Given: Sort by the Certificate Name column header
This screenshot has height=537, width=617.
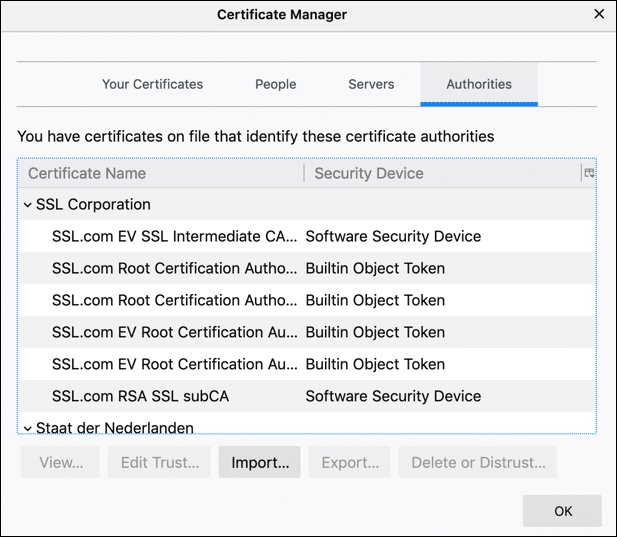Looking at the screenshot, I should coord(160,173).
